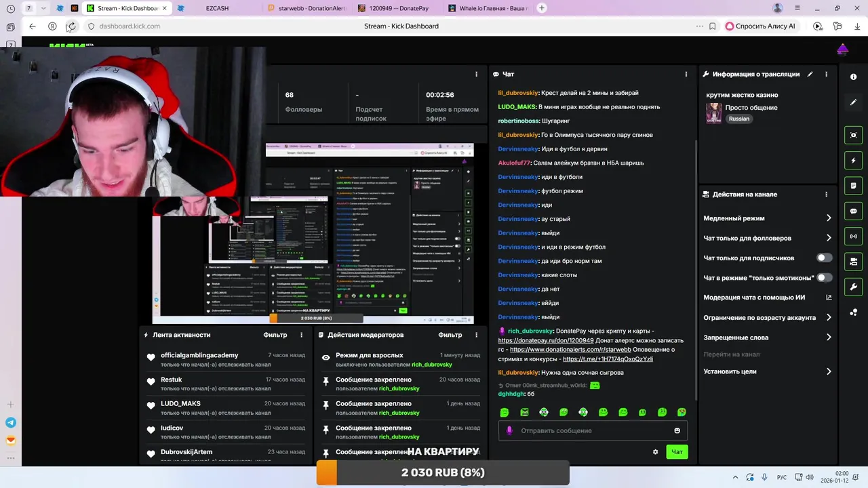Switch to the Whale.io Главная tab
Image resolution: width=868 pixels, height=488 pixels.
(488, 8)
